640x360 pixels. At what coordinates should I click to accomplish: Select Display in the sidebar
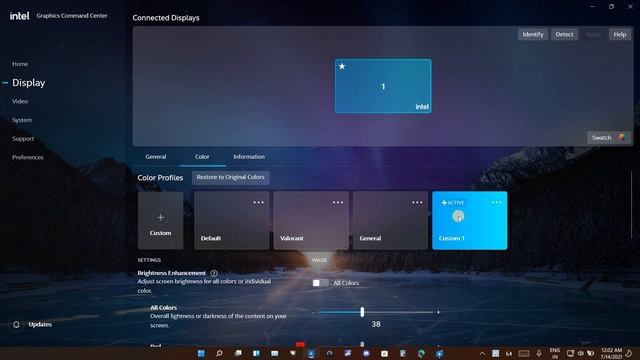coord(29,83)
